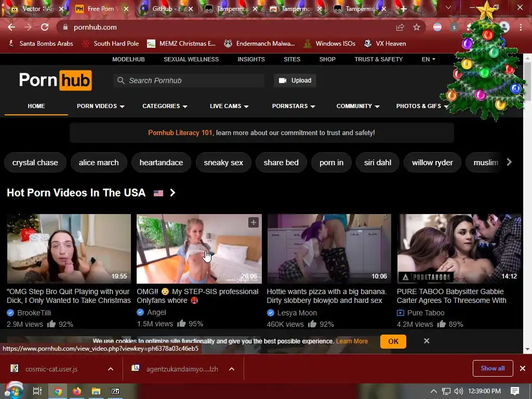Open the MODELHUB menu link

129,59
